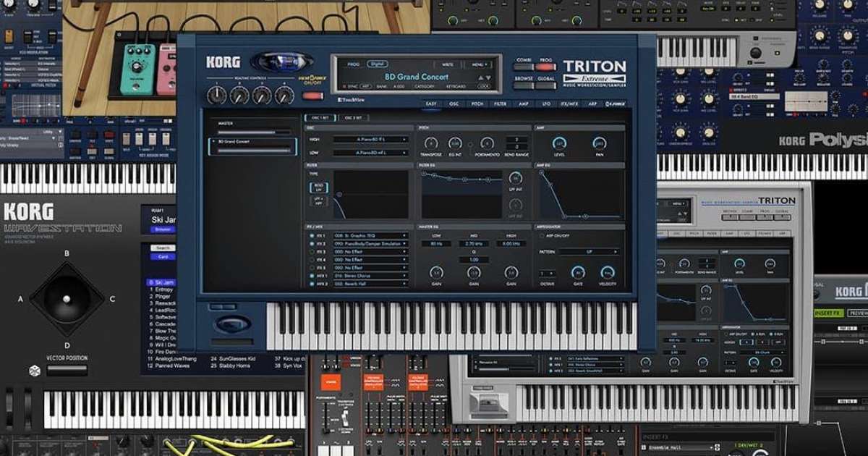Click the GLOBAL mode icon
This screenshot has height=456, width=868.
(545, 85)
